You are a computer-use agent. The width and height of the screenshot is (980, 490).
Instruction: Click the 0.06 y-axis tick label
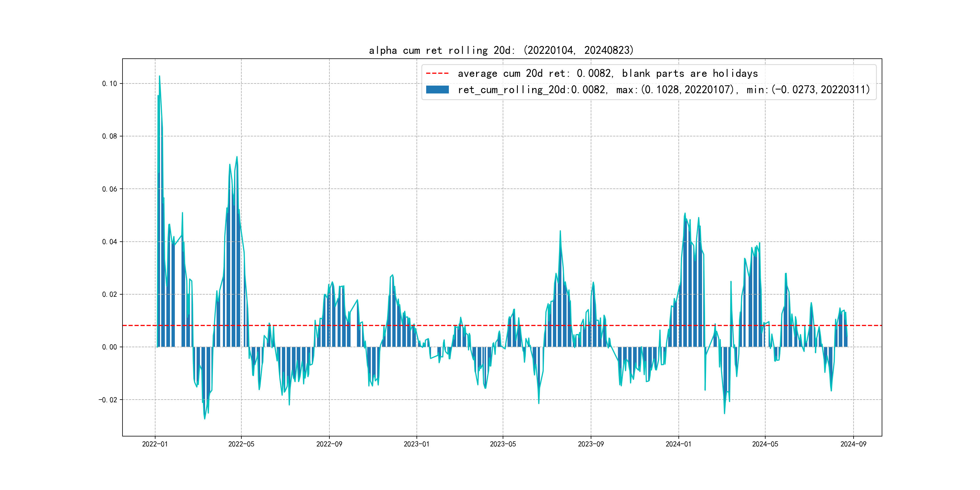109,189
